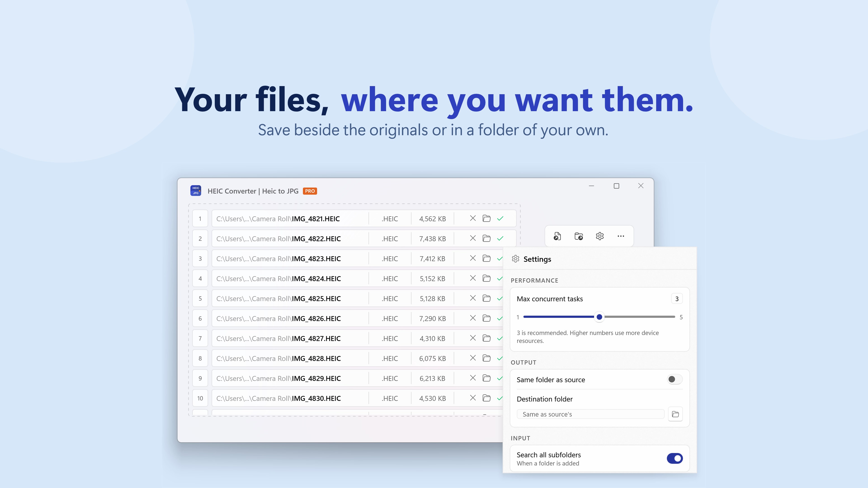This screenshot has width=868, height=488.
Task: Click the green checkmark on IMG_4822.HEIC row
Action: [x=500, y=238]
